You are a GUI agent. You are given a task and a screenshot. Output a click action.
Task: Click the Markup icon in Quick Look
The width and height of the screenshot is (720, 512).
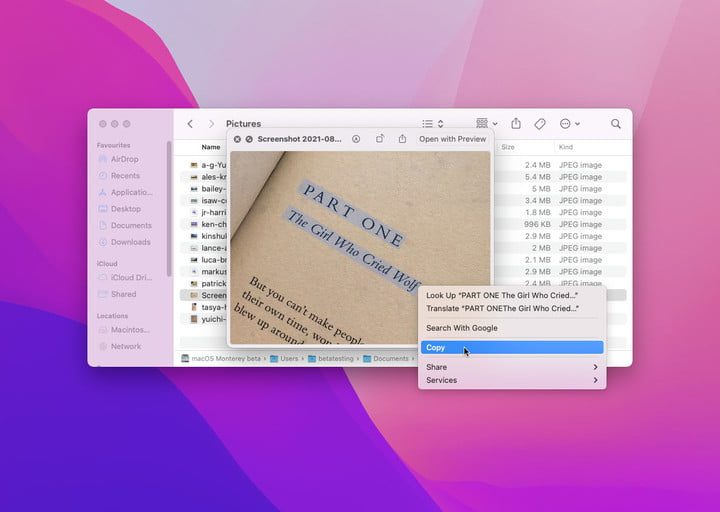click(x=356, y=139)
